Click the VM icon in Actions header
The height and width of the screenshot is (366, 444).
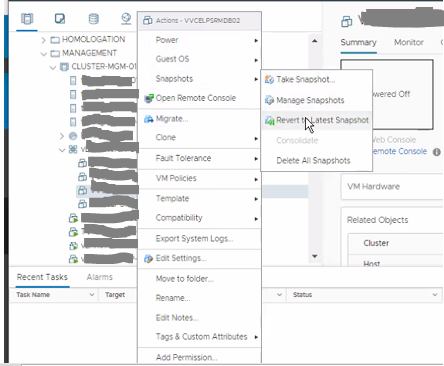click(x=148, y=21)
